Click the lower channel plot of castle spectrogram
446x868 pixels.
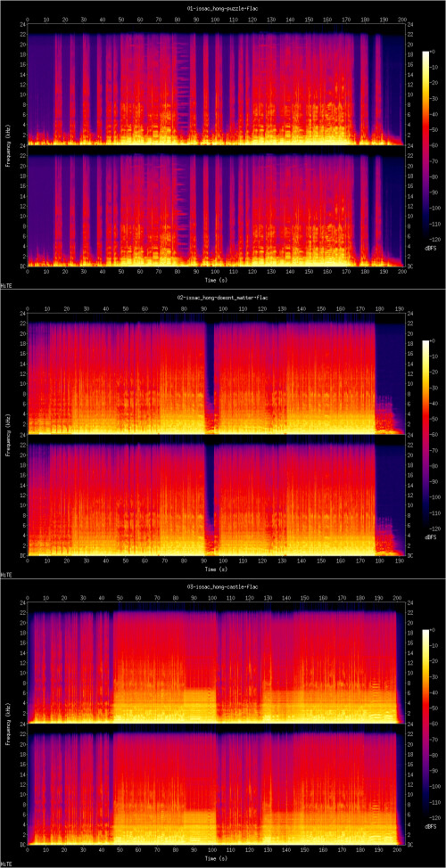[216, 784]
